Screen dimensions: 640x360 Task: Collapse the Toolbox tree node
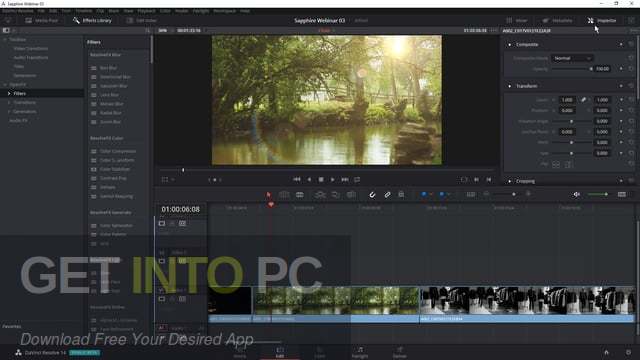pos(5,40)
